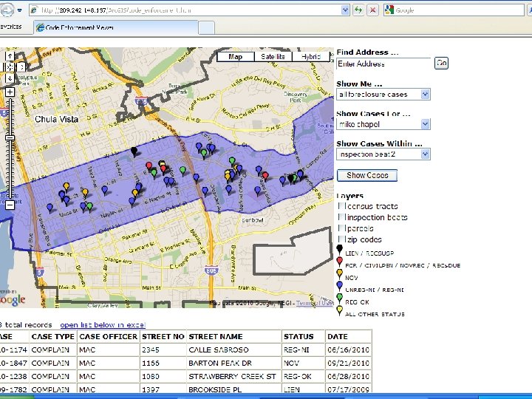Check the zip codes layer checkbox
Screen dimensions: 532x399
point(341,239)
